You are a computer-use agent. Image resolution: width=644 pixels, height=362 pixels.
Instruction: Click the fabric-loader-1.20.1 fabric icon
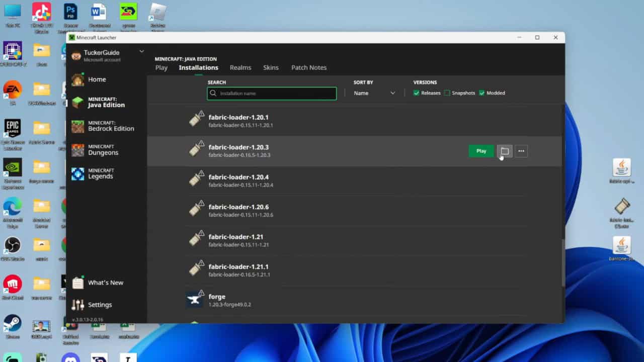click(x=196, y=120)
